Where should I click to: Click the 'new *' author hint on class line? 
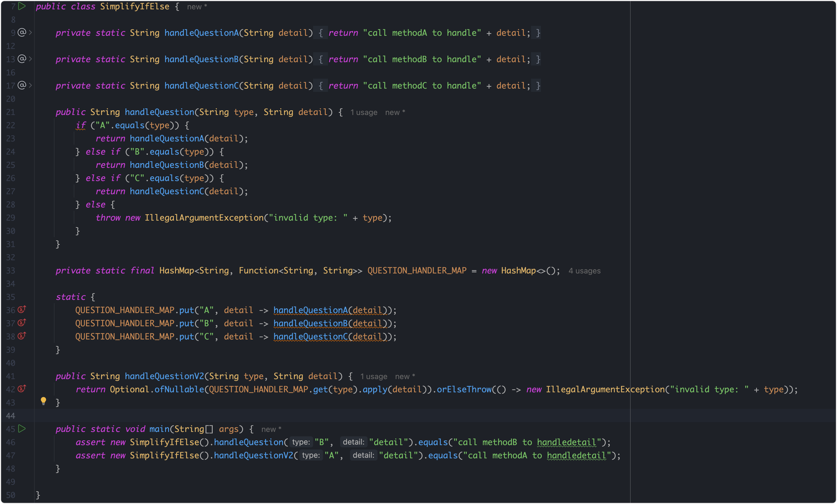pos(197,7)
